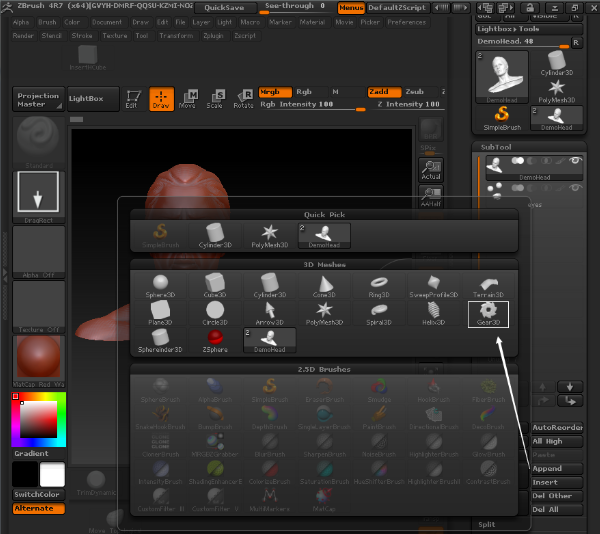Open LightBox browser

93,99
